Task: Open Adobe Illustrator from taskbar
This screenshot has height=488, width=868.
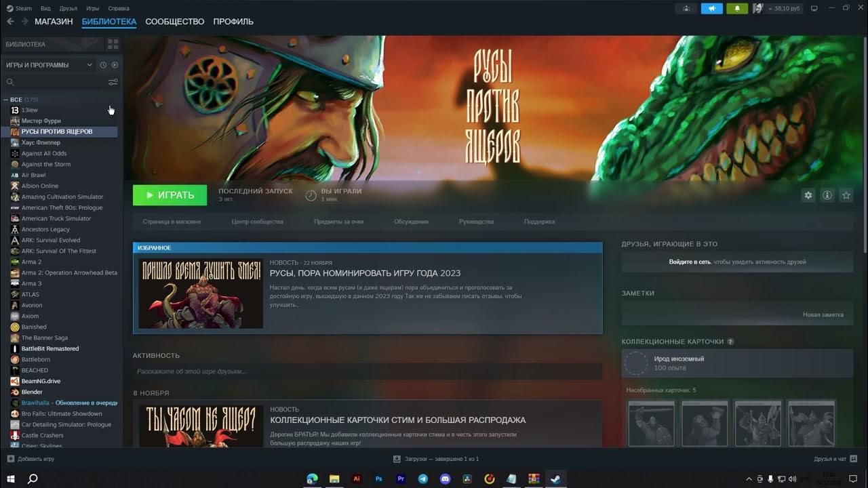Action: pyautogui.click(x=357, y=479)
